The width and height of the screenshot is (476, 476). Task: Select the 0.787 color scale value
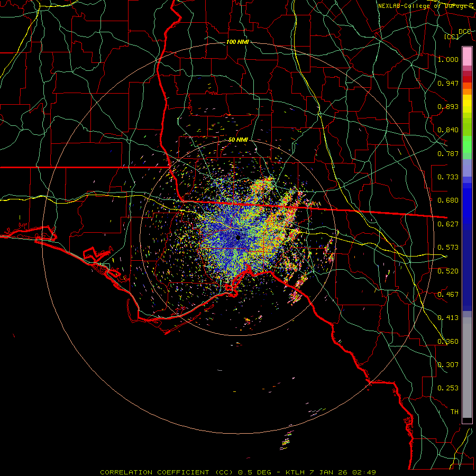(448, 153)
